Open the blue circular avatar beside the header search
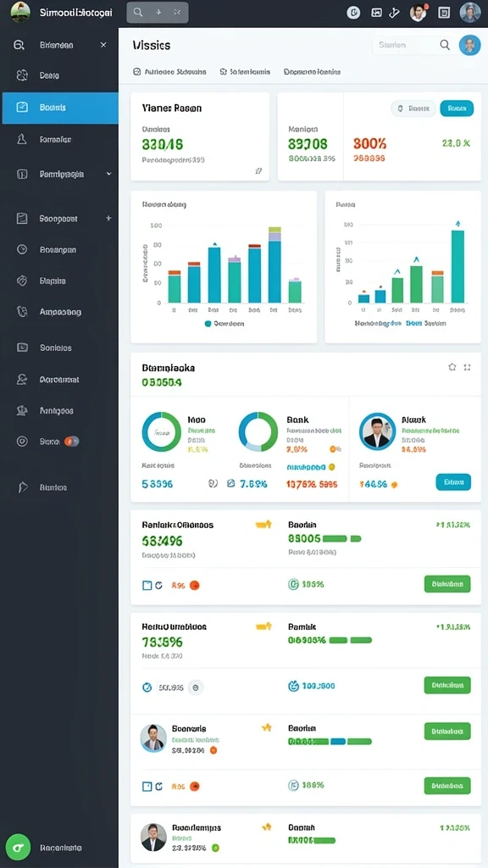 pyautogui.click(x=469, y=45)
